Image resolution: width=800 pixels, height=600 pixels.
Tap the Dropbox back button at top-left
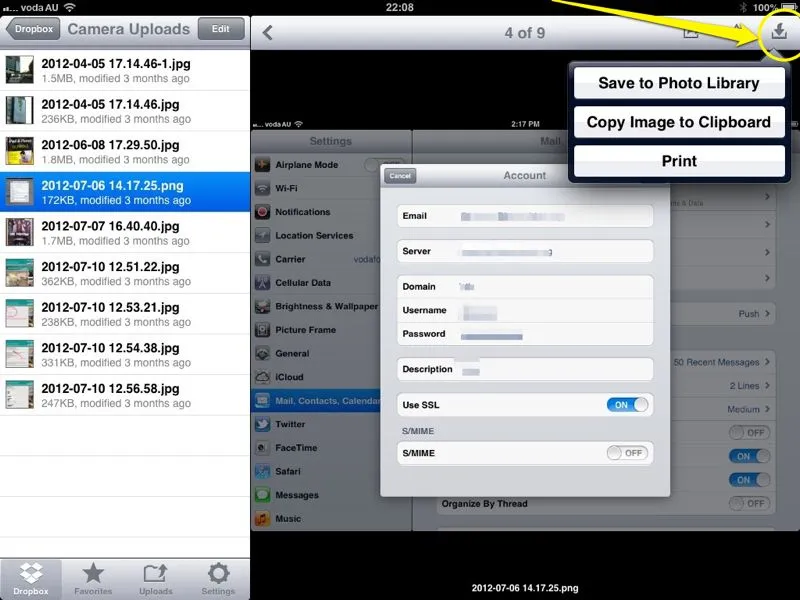[x=32, y=29]
